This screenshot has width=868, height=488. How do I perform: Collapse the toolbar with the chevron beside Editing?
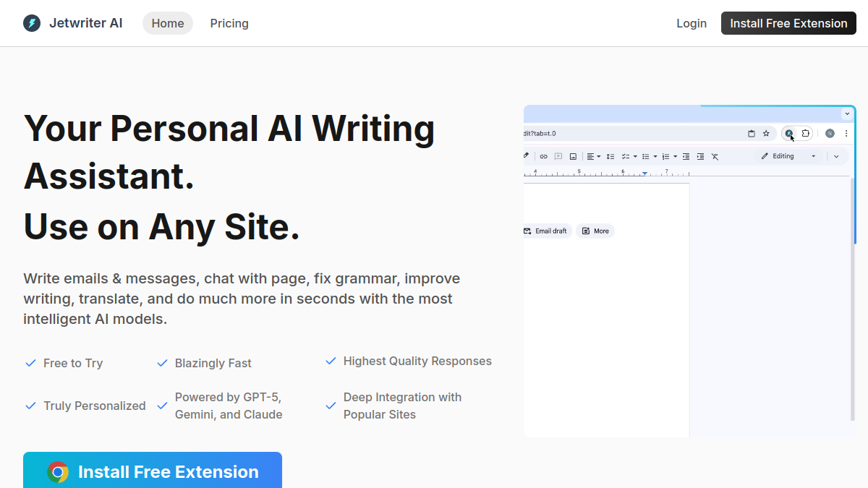836,156
